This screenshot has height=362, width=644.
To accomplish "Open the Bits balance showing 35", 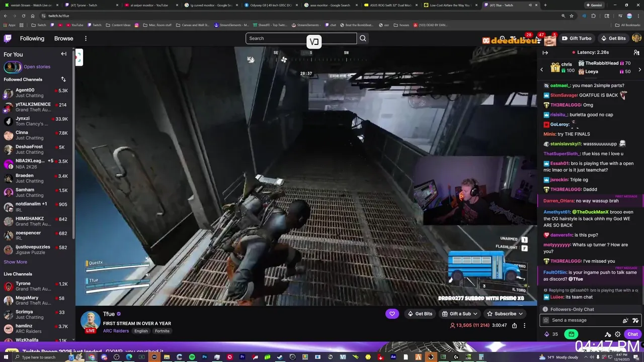I will tap(551, 334).
